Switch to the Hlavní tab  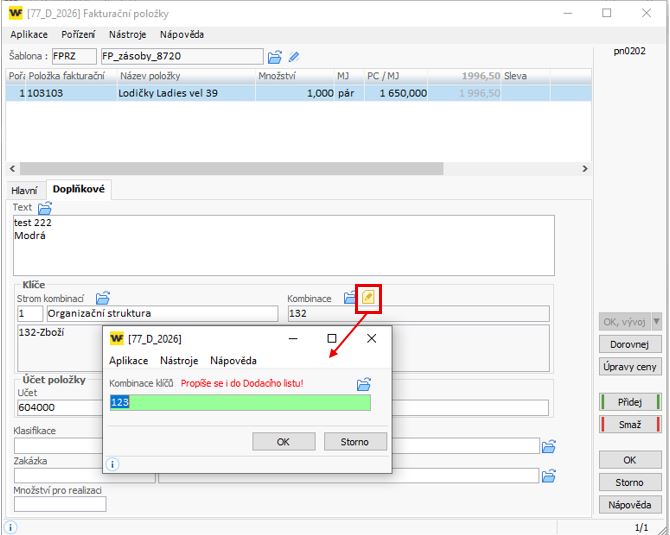[25, 189]
